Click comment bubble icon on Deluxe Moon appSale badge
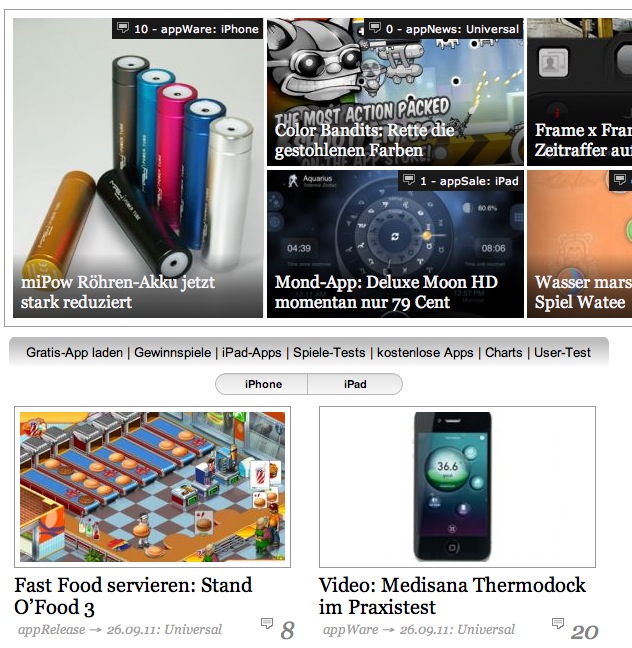The image size is (632, 648). (409, 180)
